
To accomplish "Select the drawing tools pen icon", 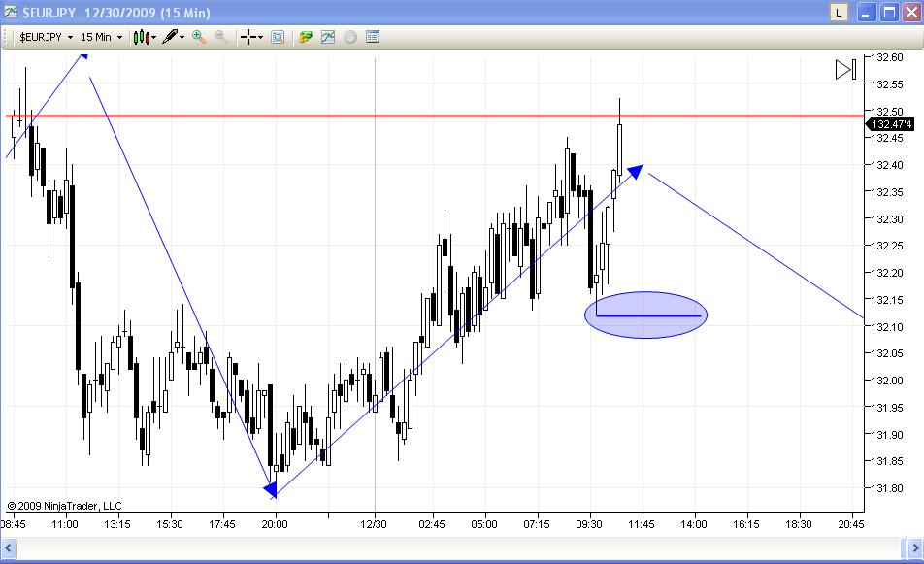I will (170, 37).
